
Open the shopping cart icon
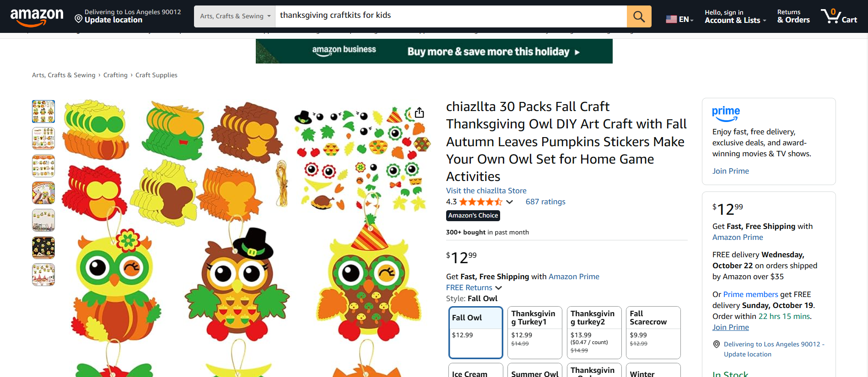tap(839, 16)
